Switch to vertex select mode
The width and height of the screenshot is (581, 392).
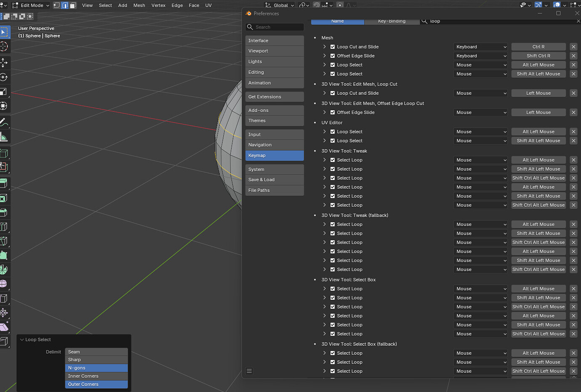click(x=57, y=5)
